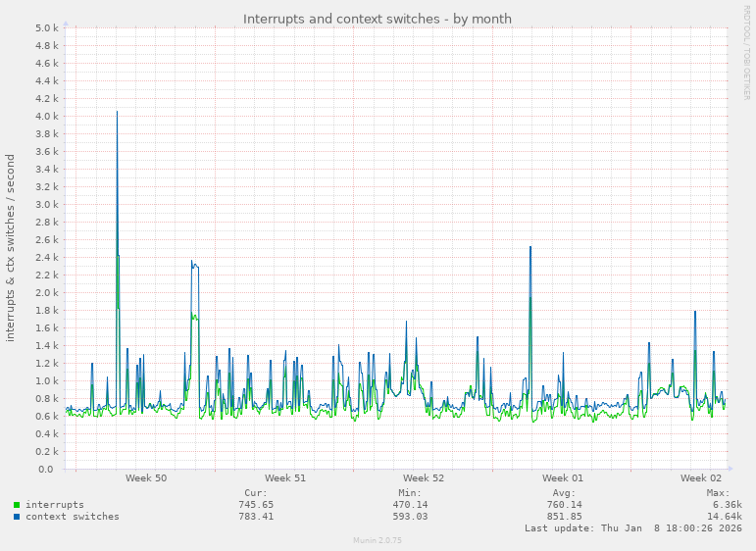Click the Munin 2.0.75 version watermark
The width and height of the screenshot is (756, 551).
[x=378, y=540]
